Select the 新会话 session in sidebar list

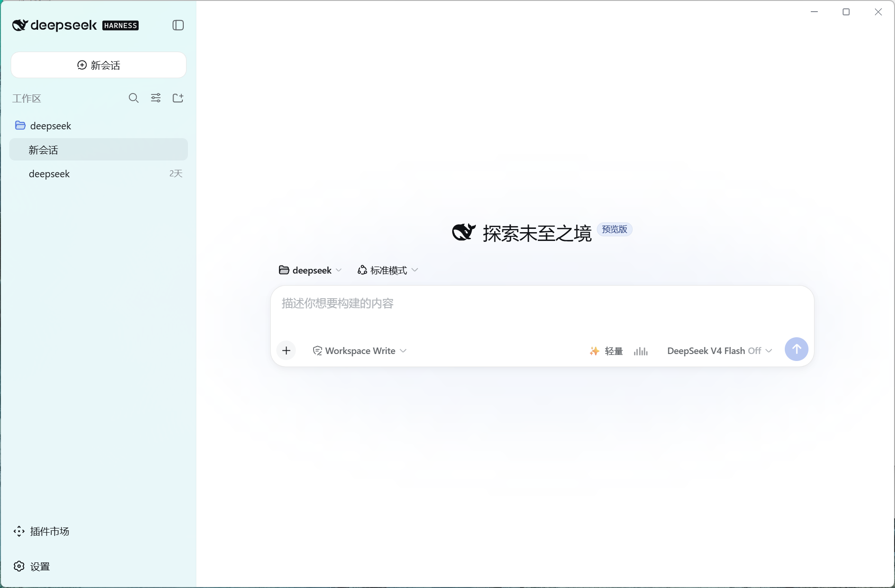(99, 149)
